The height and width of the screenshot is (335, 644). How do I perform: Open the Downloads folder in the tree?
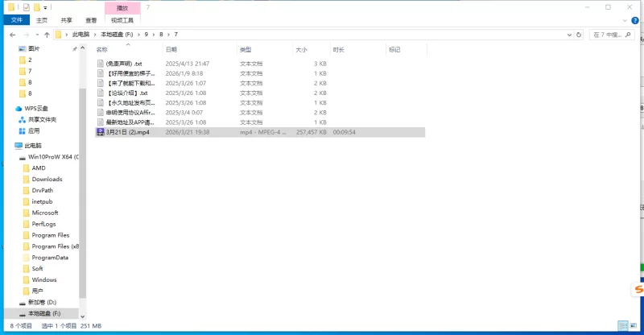47,179
